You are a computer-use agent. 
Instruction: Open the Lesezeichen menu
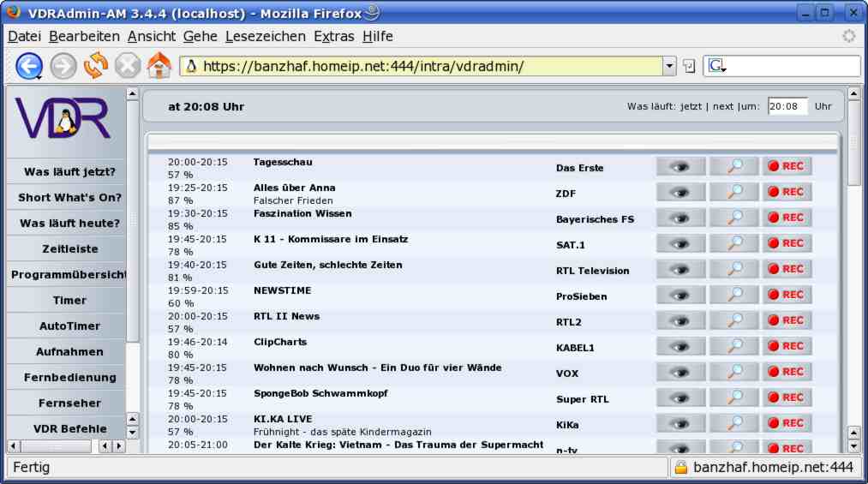click(x=265, y=37)
